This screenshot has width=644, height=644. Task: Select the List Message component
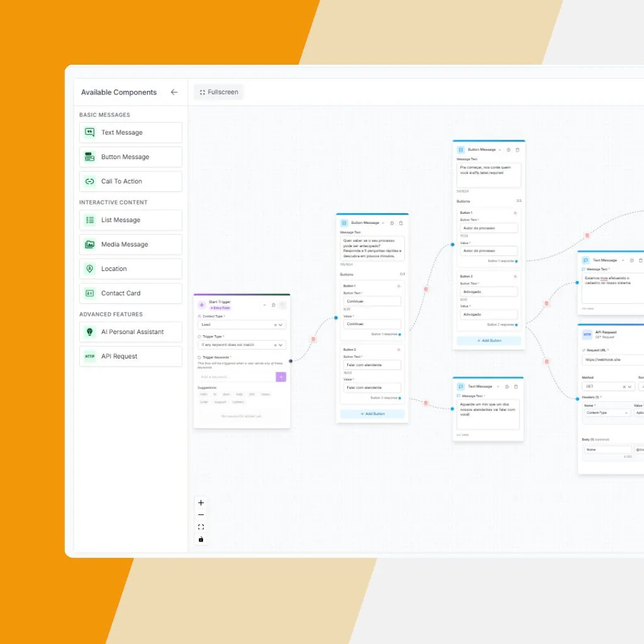click(x=131, y=220)
